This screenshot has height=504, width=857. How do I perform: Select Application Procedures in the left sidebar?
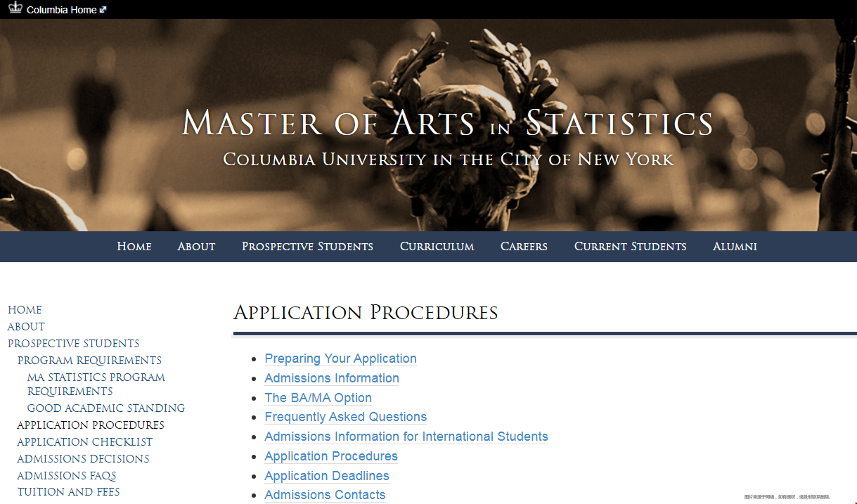[91, 425]
